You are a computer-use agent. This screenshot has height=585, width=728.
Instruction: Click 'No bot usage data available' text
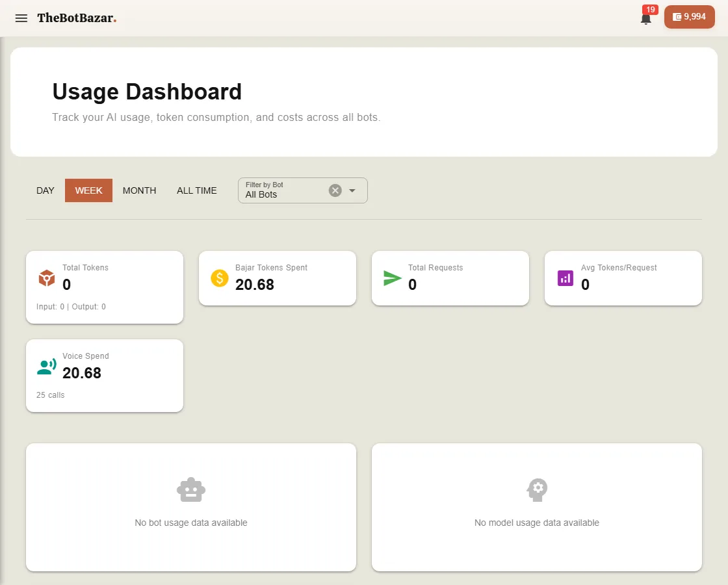(x=191, y=523)
